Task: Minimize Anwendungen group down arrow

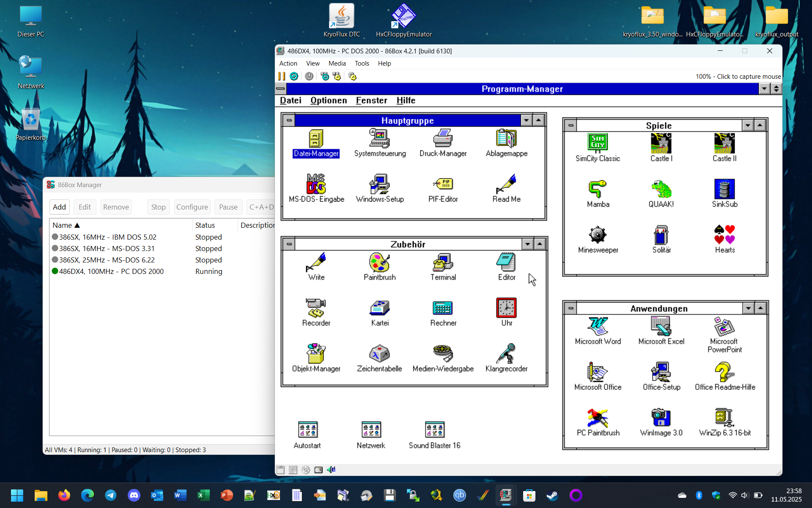Action: (748, 308)
